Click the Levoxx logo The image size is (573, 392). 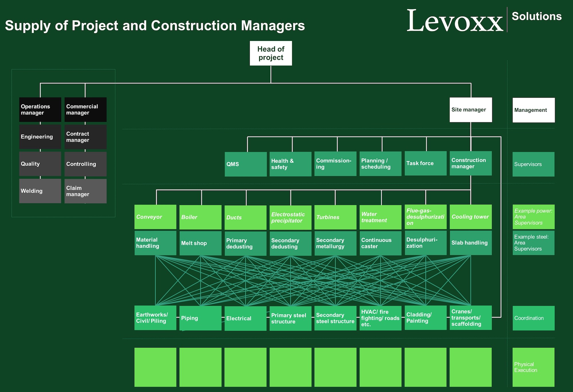(455, 21)
